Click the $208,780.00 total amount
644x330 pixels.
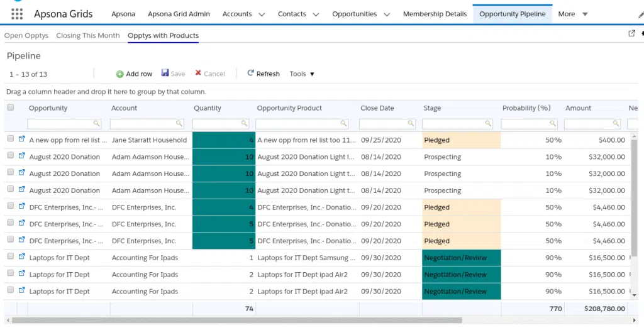(604, 309)
